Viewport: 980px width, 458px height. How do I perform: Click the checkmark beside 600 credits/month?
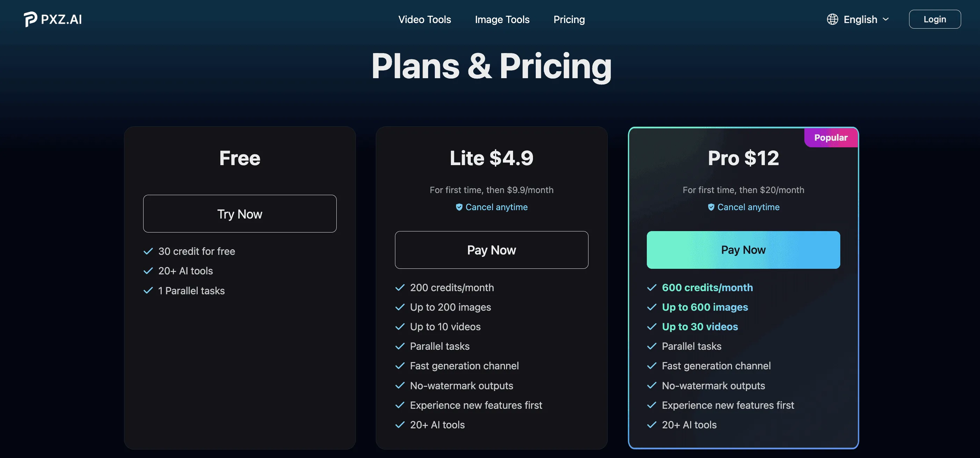[x=652, y=288]
